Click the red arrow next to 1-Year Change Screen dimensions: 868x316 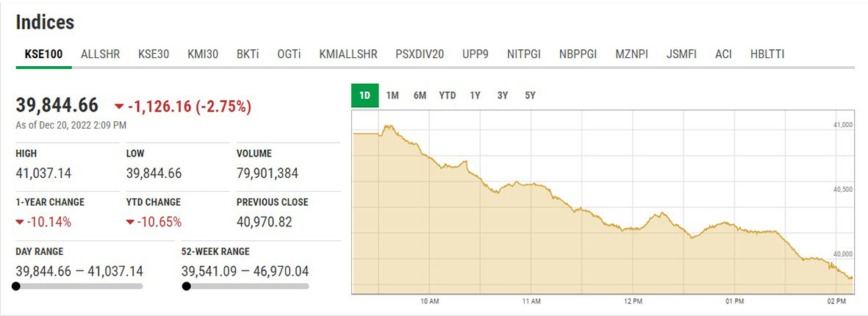pyautogui.click(x=21, y=222)
